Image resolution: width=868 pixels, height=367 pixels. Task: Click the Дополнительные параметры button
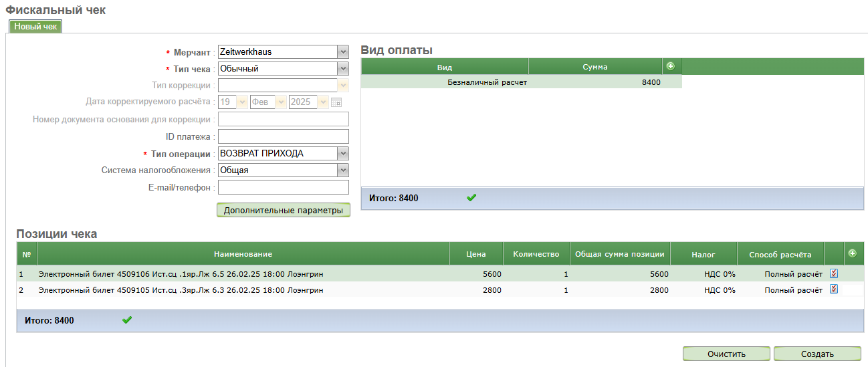[283, 210]
